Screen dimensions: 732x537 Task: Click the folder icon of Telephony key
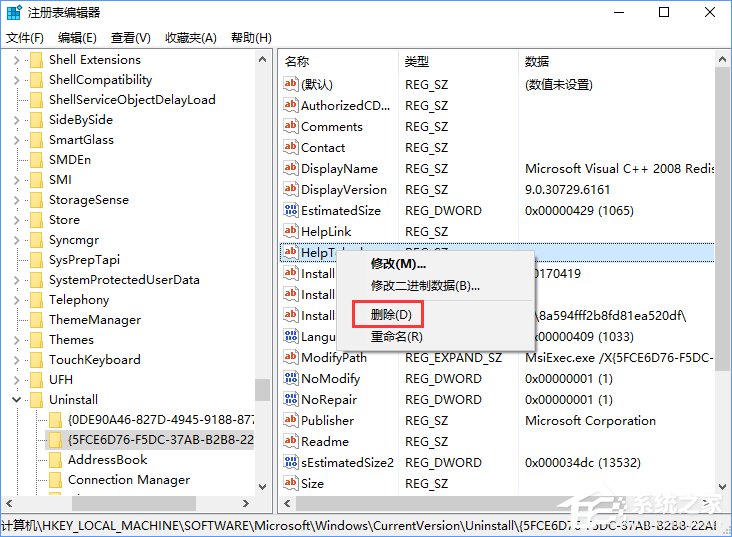36,300
